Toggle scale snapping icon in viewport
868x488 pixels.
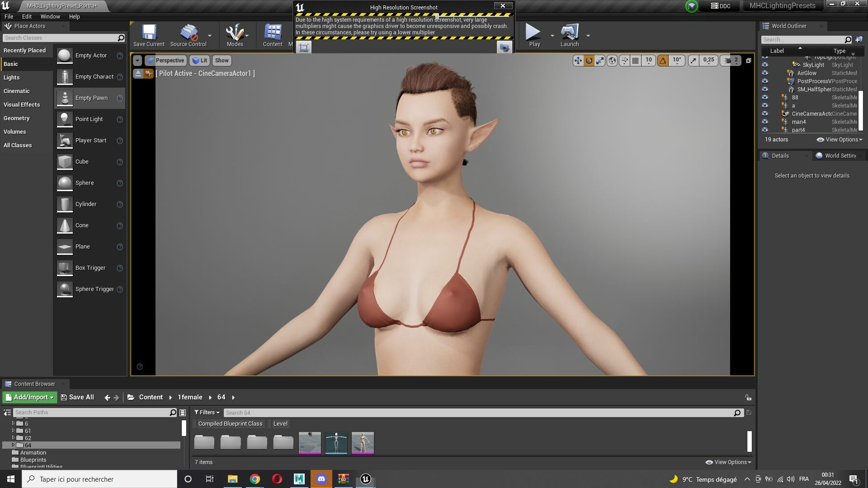[x=693, y=61]
